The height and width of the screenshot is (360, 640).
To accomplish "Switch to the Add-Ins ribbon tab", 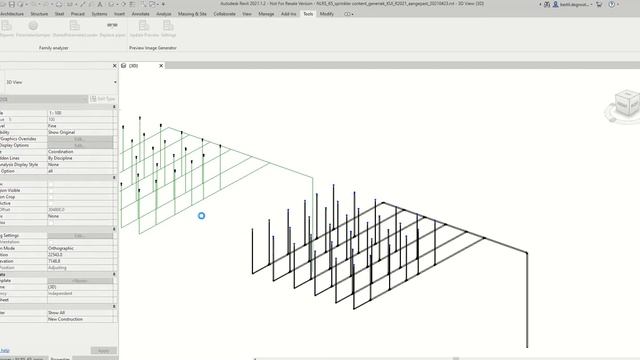I will 289,14.
